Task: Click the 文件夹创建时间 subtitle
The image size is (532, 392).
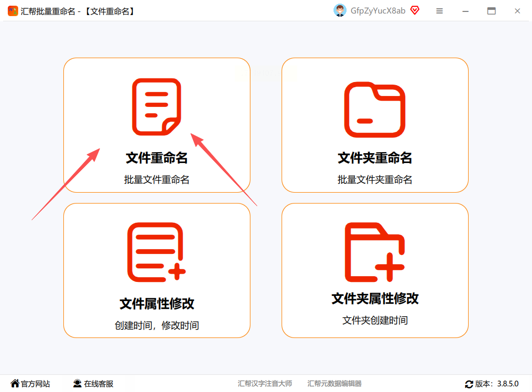Action: click(x=375, y=320)
